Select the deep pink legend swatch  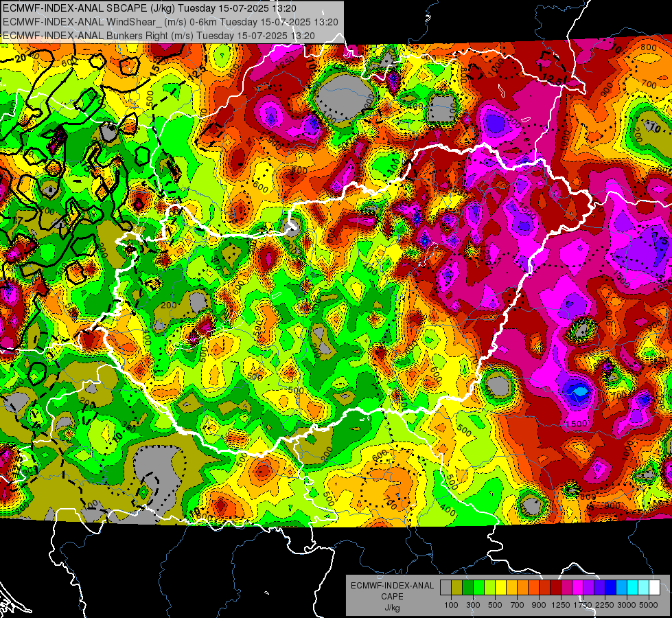(x=566, y=587)
